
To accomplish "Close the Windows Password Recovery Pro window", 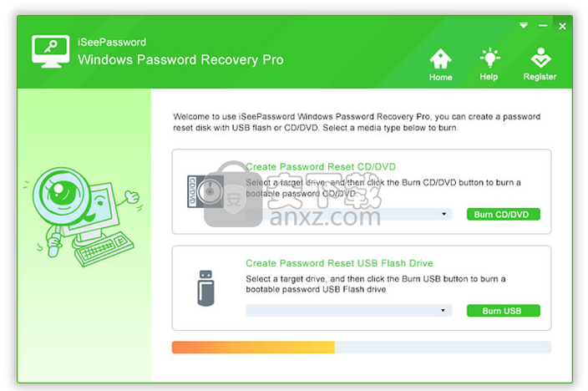I will 562,26.
